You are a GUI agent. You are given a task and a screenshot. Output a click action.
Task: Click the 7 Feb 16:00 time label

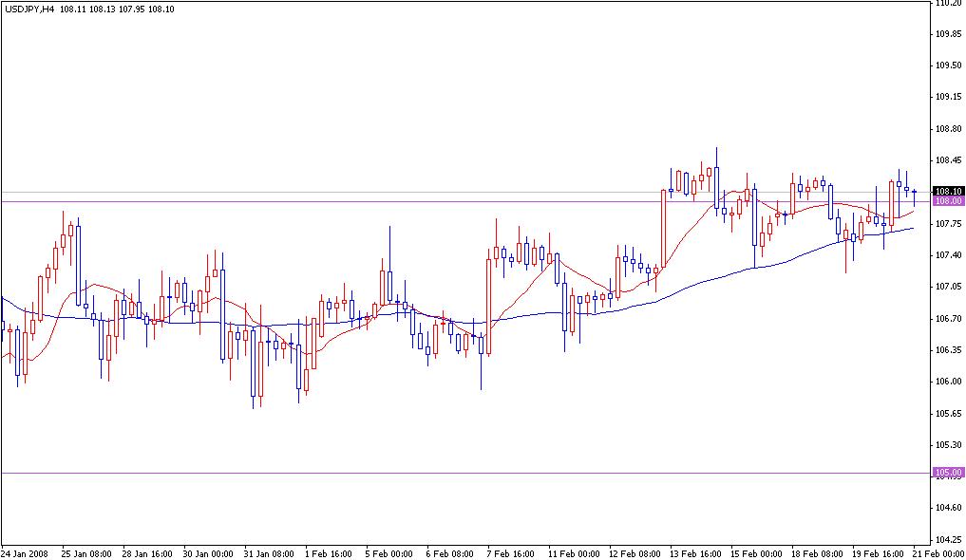(x=511, y=554)
